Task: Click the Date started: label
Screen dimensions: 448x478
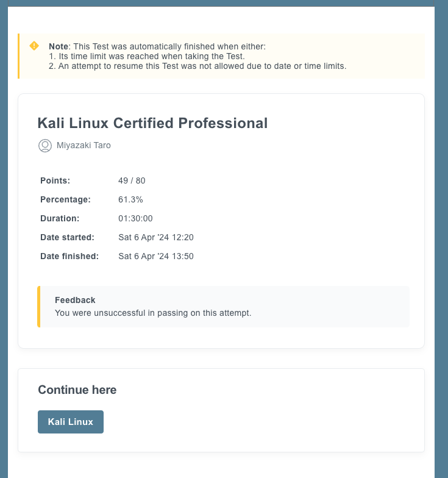Action: pyautogui.click(x=67, y=237)
